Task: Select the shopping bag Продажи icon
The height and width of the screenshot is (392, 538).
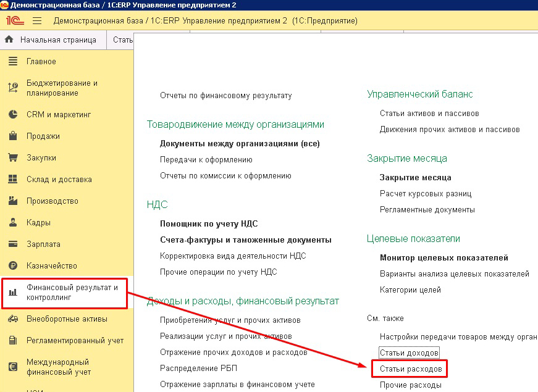Action: point(12,136)
